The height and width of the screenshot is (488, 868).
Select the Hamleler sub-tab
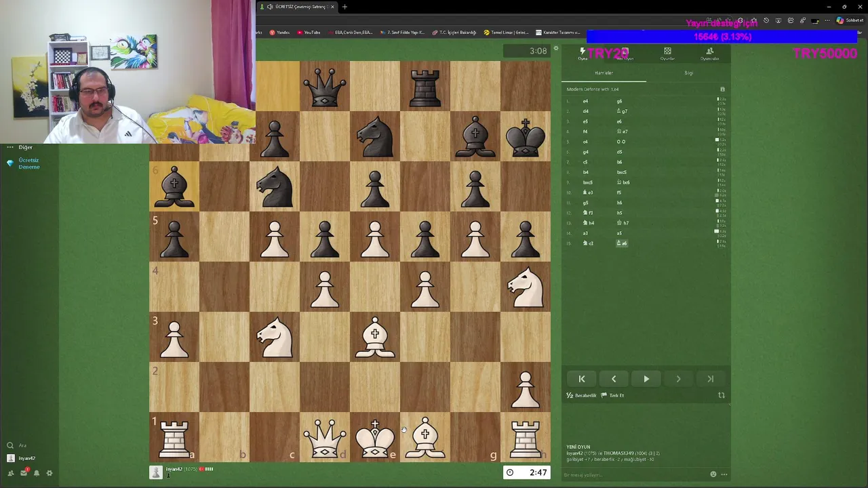[x=604, y=73]
